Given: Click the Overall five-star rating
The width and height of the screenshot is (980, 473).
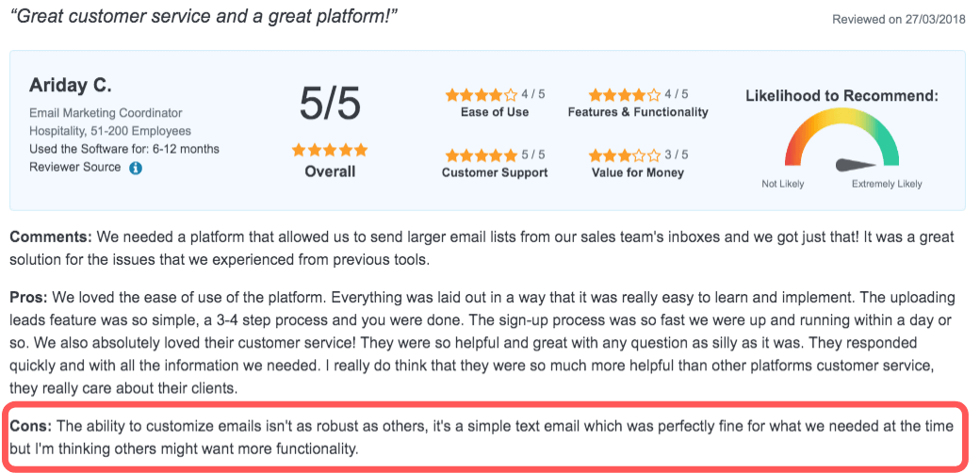Looking at the screenshot, I should 330,150.
